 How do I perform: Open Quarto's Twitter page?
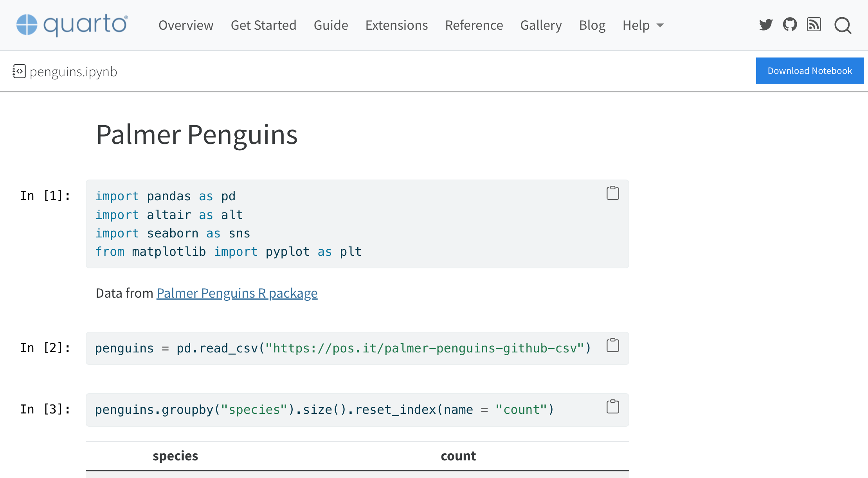[x=765, y=25]
